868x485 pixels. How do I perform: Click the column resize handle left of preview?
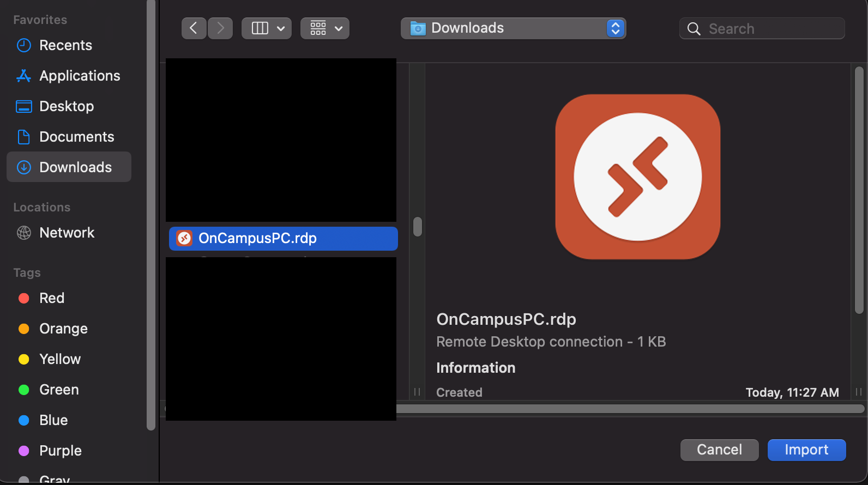417,392
